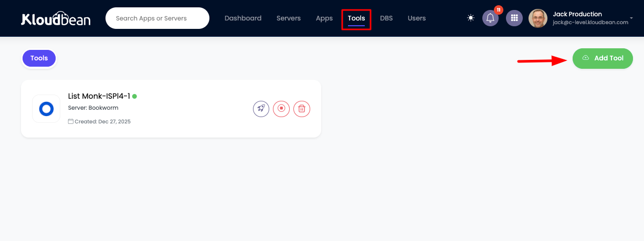Open the Servers menu

point(289,18)
